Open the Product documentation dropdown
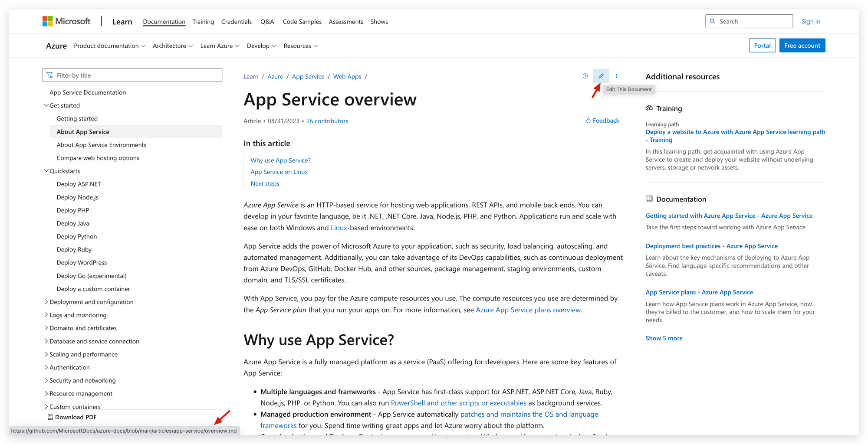Image resolution: width=868 pixels, height=444 pixels. coord(109,46)
